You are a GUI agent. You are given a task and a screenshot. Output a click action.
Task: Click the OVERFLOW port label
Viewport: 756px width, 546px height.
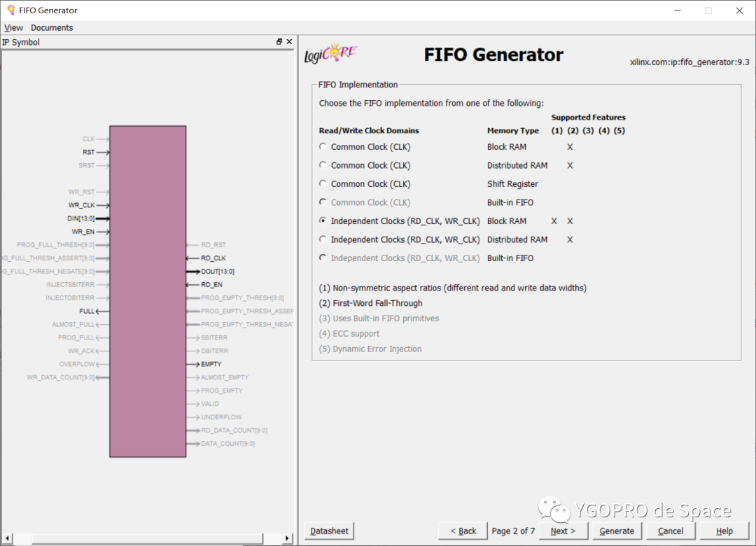[77, 365]
